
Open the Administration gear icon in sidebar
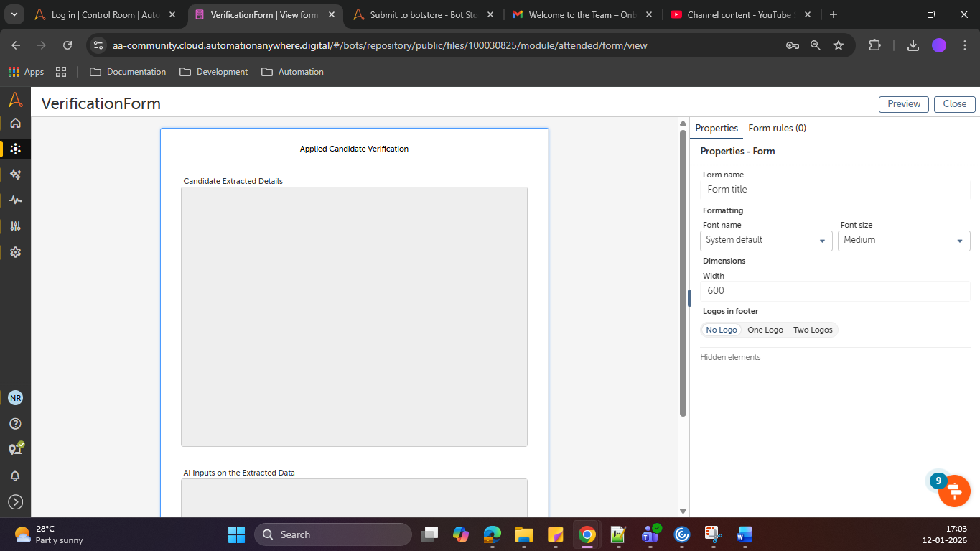(x=15, y=252)
